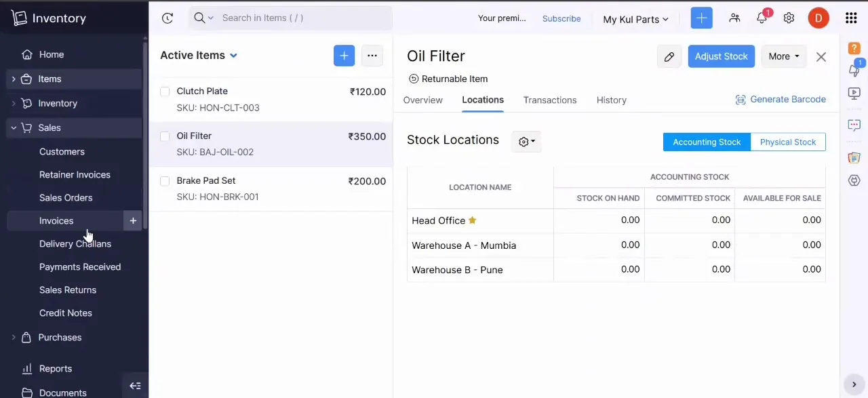Select the Oil Filter checkbox
This screenshot has height=398, width=868.
[x=165, y=136]
